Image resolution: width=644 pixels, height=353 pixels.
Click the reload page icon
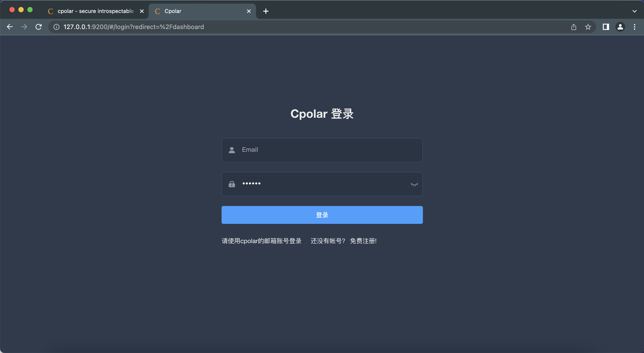pyautogui.click(x=38, y=27)
